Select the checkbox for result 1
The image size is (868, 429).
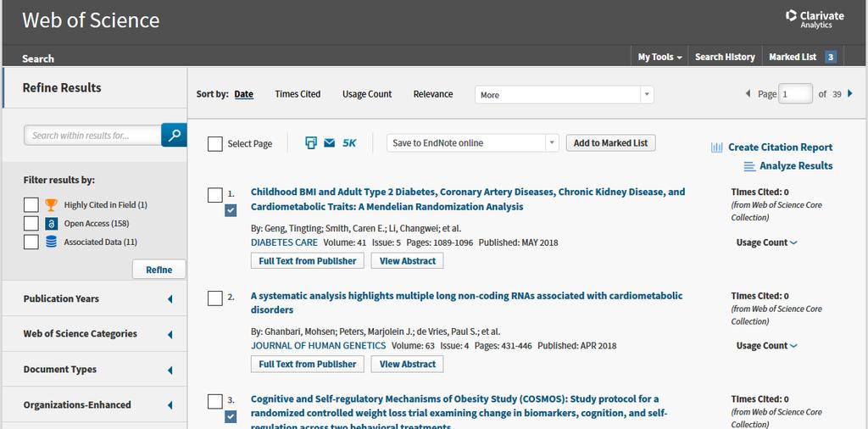[214, 195]
